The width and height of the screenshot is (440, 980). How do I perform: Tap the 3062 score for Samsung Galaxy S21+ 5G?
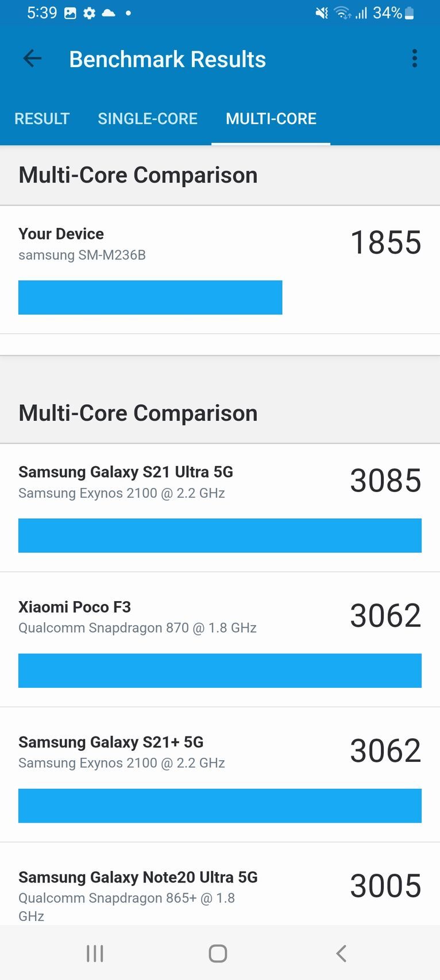(385, 750)
